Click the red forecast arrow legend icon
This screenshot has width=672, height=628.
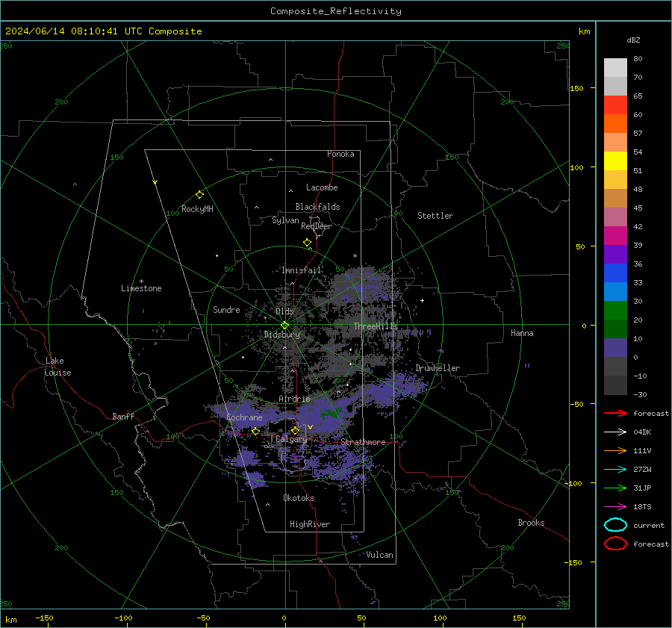(x=615, y=413)
